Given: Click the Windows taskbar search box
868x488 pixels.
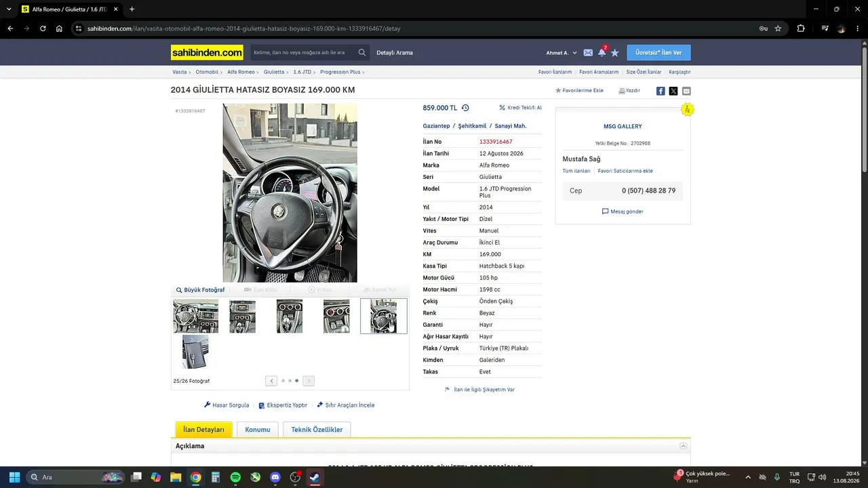Looking at the screenshot, I should (x=76, y=477).
